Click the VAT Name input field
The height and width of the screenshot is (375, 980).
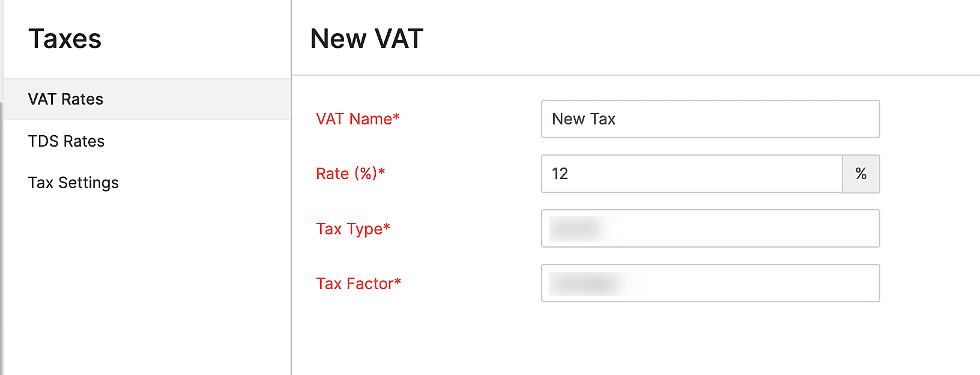pos(710,119)
